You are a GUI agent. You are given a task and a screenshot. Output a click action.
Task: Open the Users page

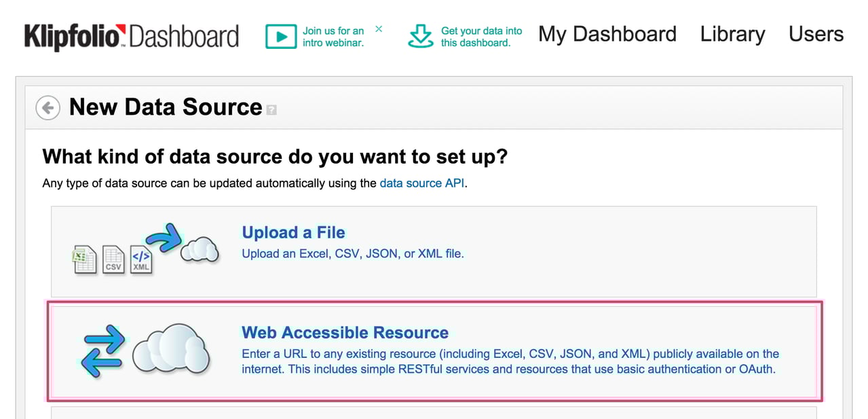[x=816, y=34]
